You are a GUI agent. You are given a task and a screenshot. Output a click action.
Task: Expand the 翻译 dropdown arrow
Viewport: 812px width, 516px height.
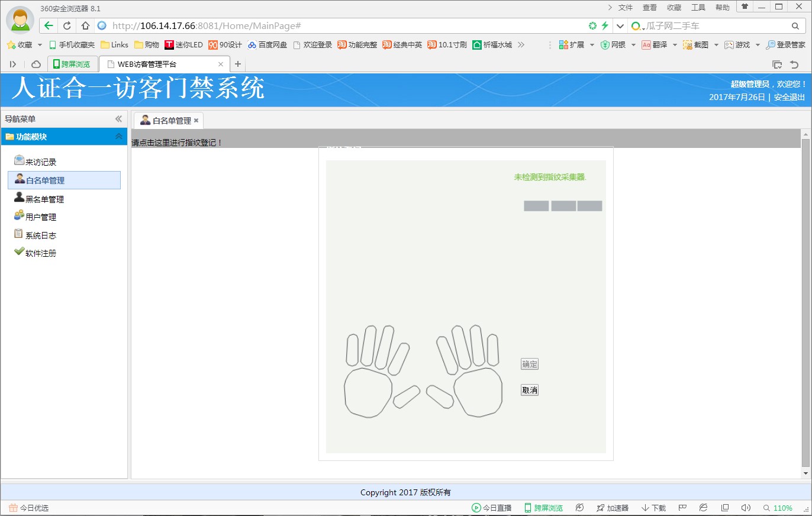675,45
